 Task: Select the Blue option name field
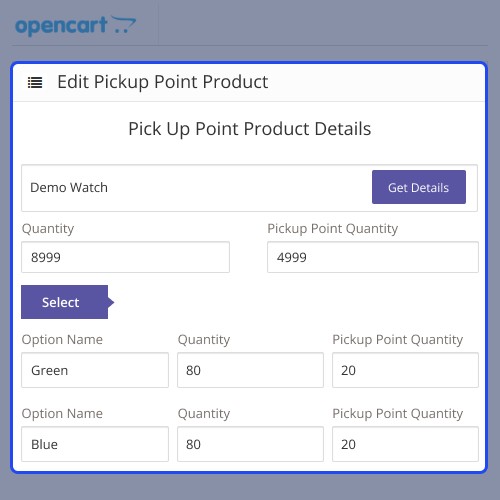coord(95,444)
